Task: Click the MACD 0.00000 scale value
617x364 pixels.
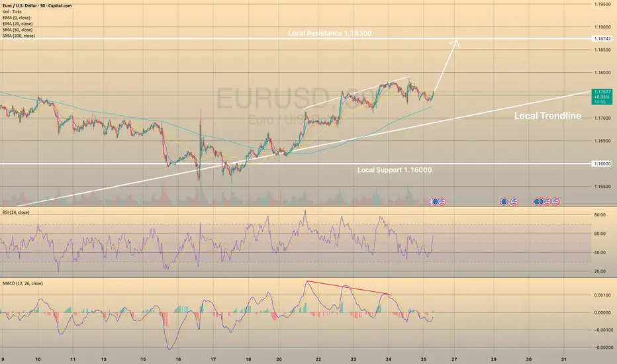Action: [602, 313]
